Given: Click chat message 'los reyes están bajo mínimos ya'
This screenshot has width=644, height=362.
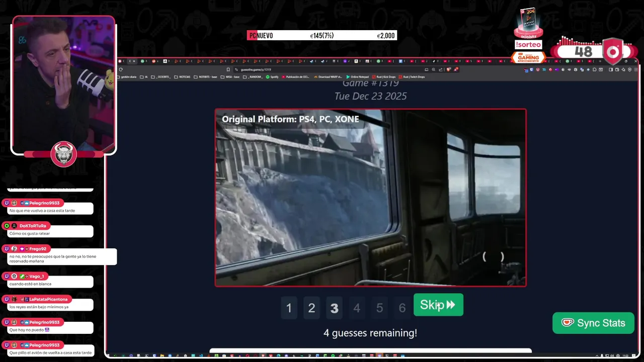Looking at the screenshot, I should coord(39,307).
